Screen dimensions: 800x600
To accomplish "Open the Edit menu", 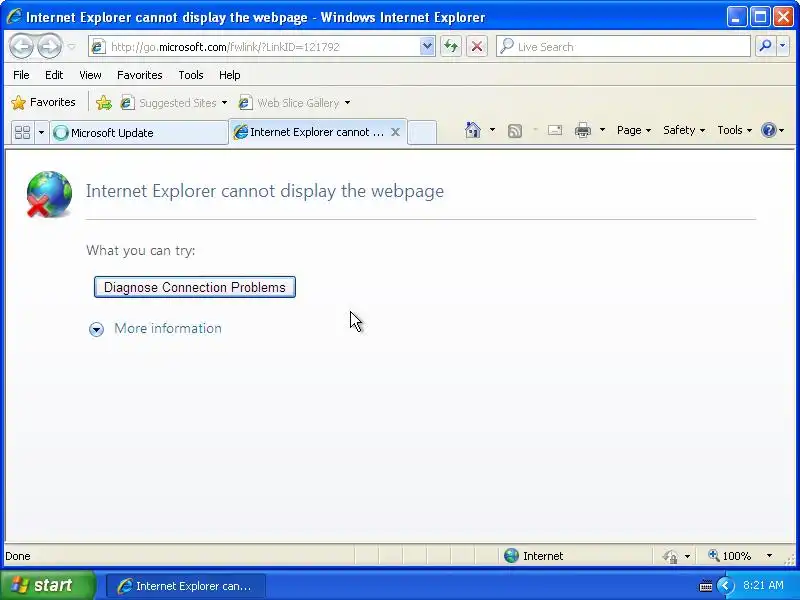I will click(x=54, y=75).
